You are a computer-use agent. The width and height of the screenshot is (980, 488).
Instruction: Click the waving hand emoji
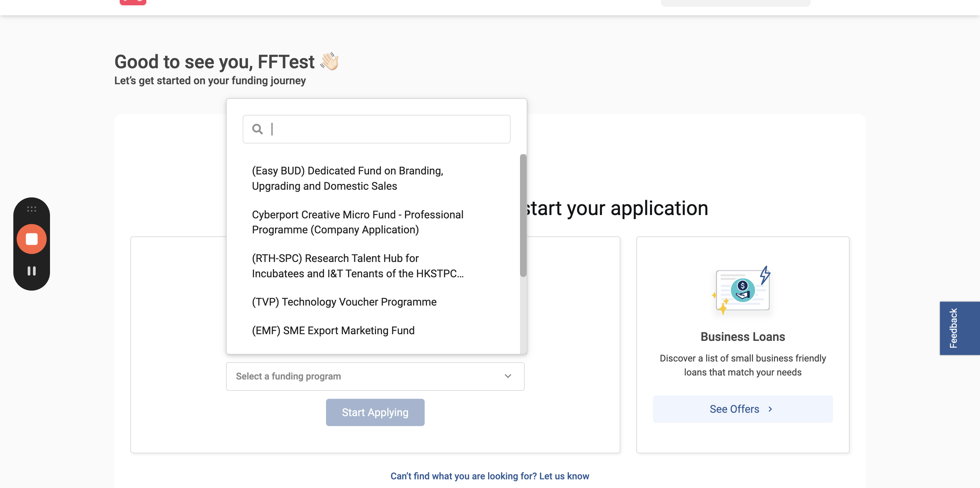point(329,61)
